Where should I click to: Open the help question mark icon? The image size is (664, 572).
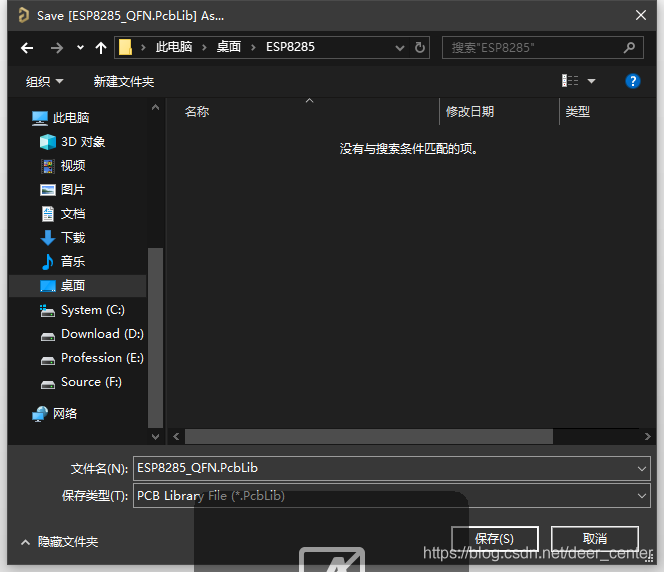pyautogui.click(x=632, y=81)
